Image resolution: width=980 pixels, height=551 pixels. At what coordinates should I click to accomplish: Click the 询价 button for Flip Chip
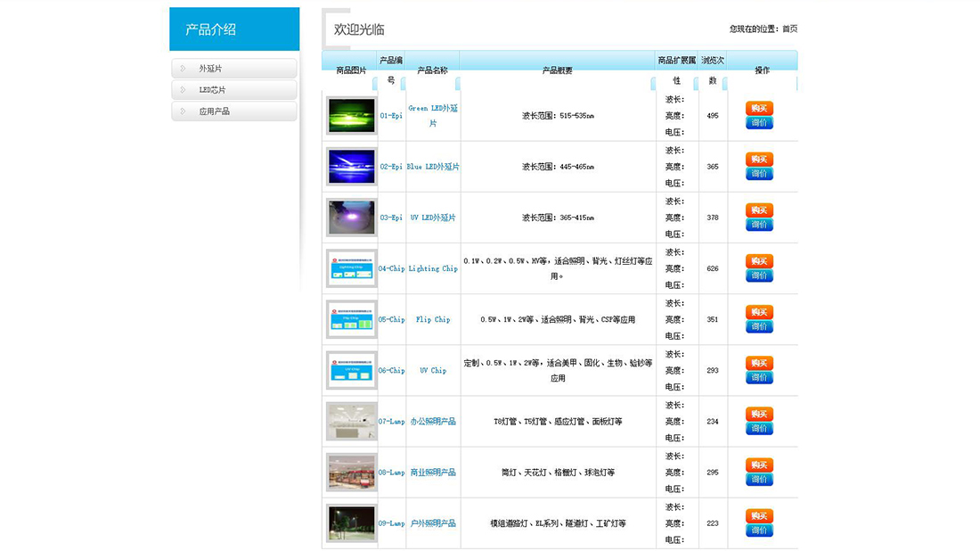(x=758, y=326)
